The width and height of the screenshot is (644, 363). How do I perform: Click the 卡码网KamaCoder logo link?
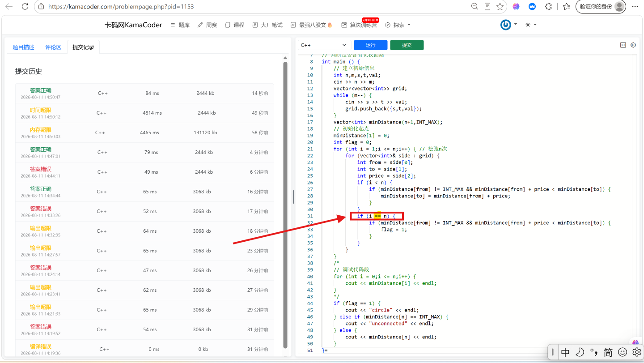[x=133, y=25]
